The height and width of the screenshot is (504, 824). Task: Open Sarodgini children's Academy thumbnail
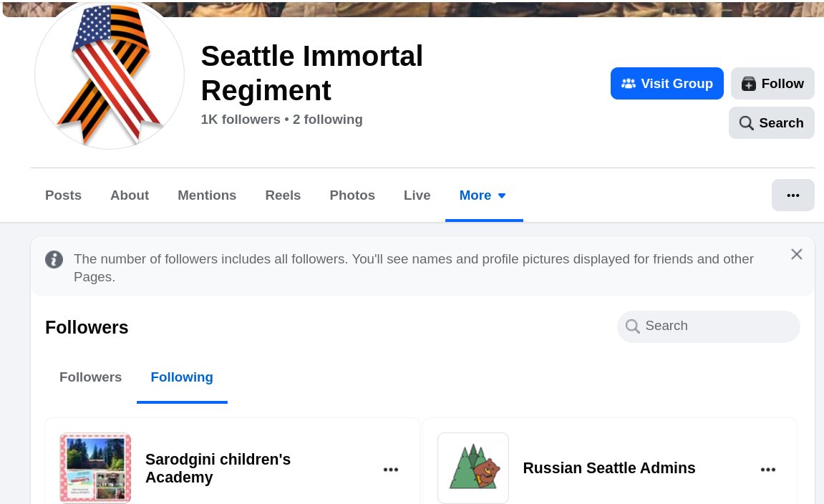coord(95,467)
